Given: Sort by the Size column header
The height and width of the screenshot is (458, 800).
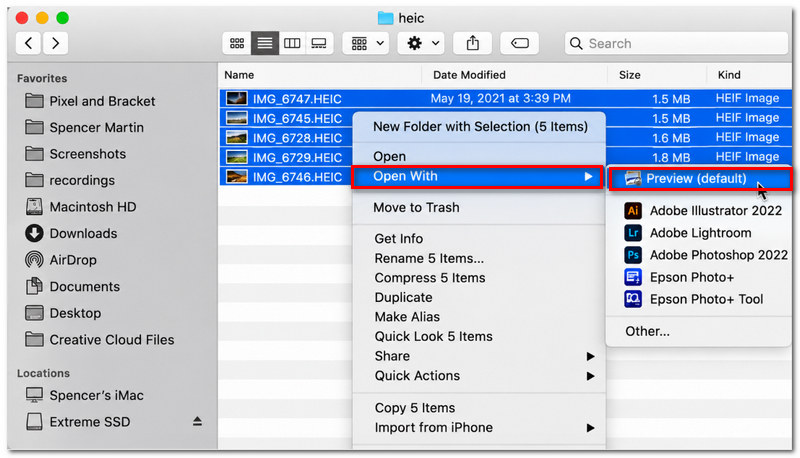Looking at the screenshot, I should tap(630, 75).
